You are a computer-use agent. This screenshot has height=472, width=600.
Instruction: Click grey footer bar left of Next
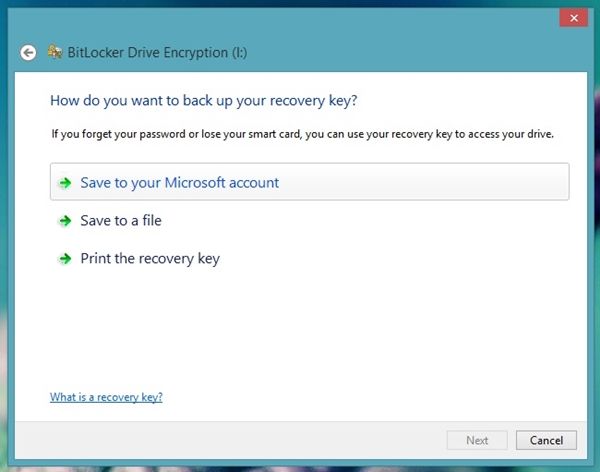(x=230, y=440)
